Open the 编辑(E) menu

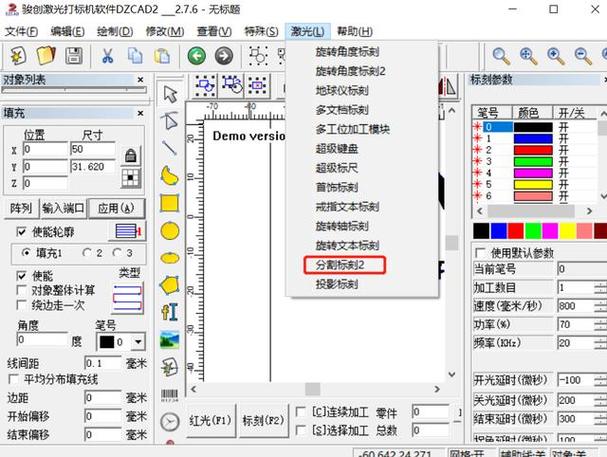click(x=67, y=32)
